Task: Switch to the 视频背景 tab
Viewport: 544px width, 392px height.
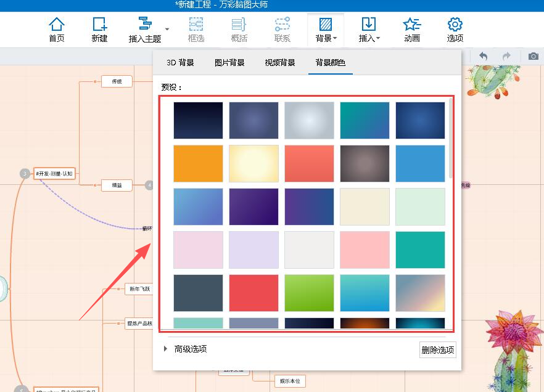Action: click(280, 63)
